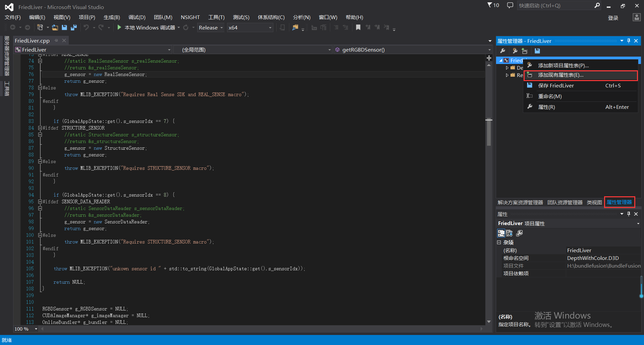Choose 重命名(M) from context menu
Viewport: 644px width, 345px height.
tap(581, 96)
